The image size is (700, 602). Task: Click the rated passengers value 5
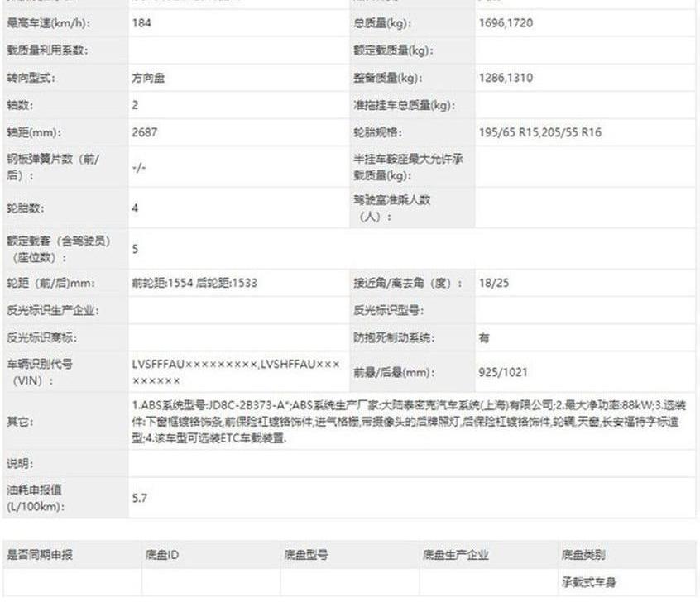tap(135, 249)
